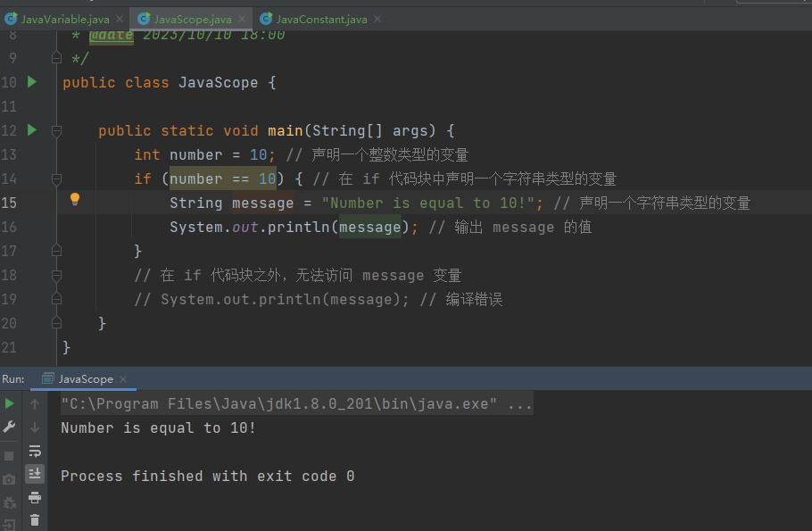812x531 pixels.
Task: Collapse the main method fold marker
Action: click(57, 131)
